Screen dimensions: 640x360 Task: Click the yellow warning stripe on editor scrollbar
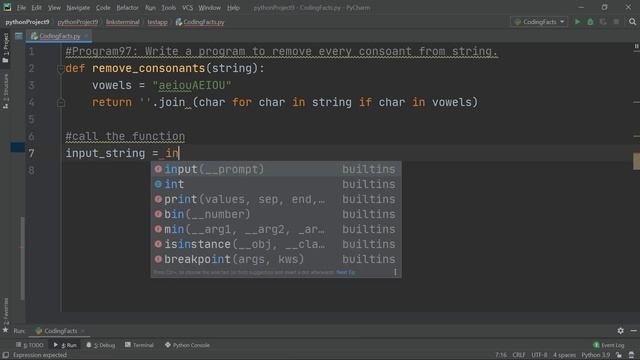point(636,161)
